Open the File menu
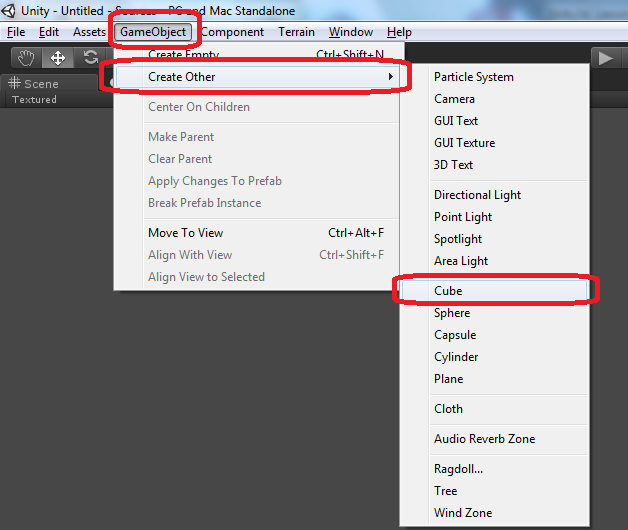 (x=16, y=32)
